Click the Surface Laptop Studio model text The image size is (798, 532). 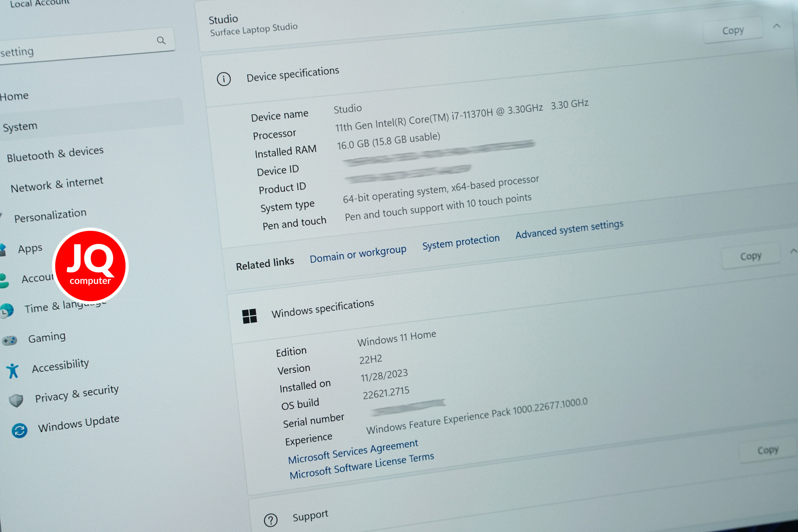point(254,30)
